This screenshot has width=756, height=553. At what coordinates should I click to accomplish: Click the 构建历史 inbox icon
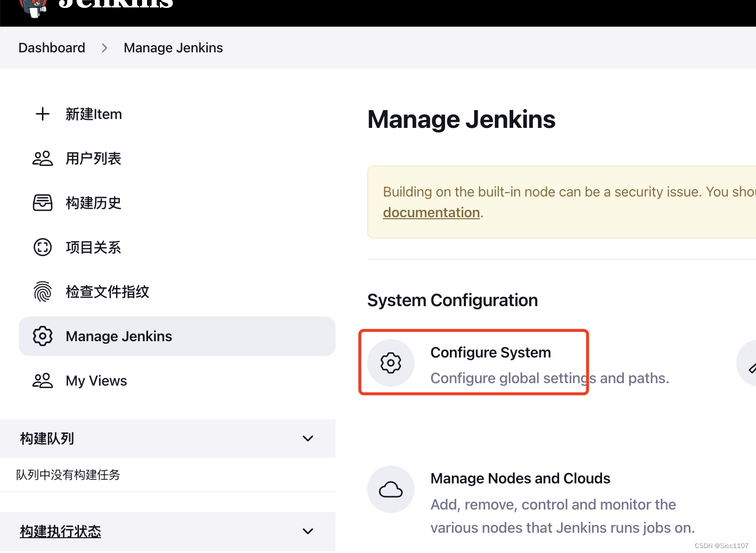tap(42, 203)
